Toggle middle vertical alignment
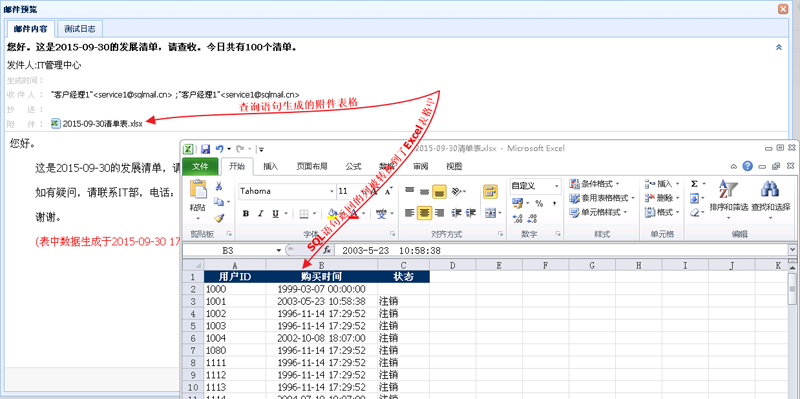The width and height of the screenshot is (800, 399). pyautogui.click(x=424, y=191)
